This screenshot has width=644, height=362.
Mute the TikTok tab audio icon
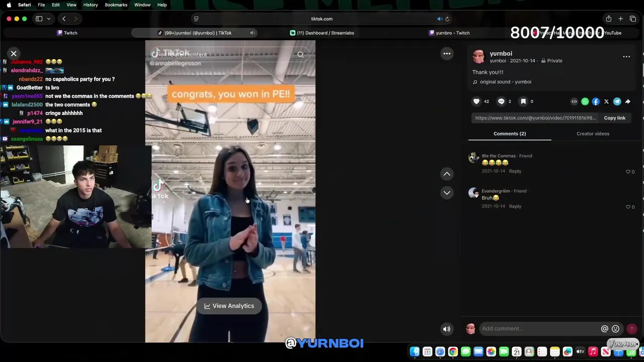pyautogui.click(x=252, y=33)
